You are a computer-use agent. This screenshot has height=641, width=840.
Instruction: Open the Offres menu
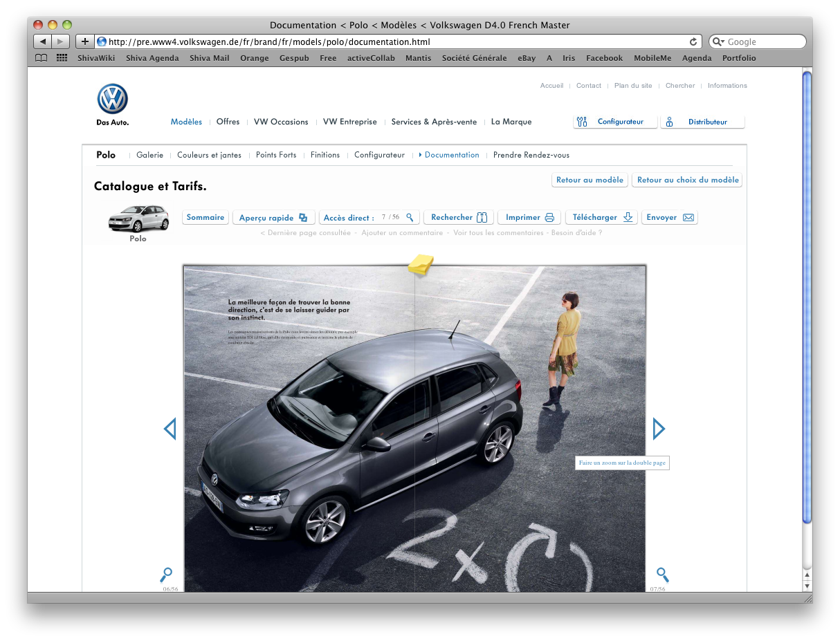228,122
